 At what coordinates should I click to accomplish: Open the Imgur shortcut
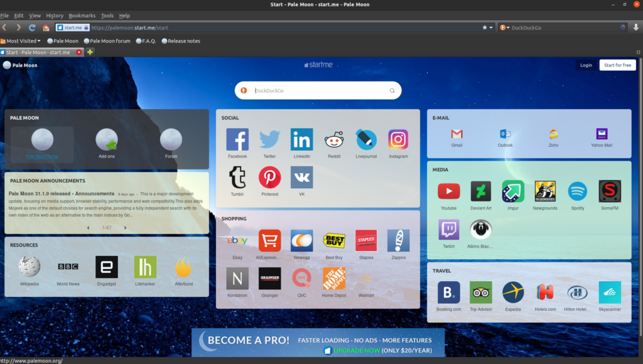(512, 191)
